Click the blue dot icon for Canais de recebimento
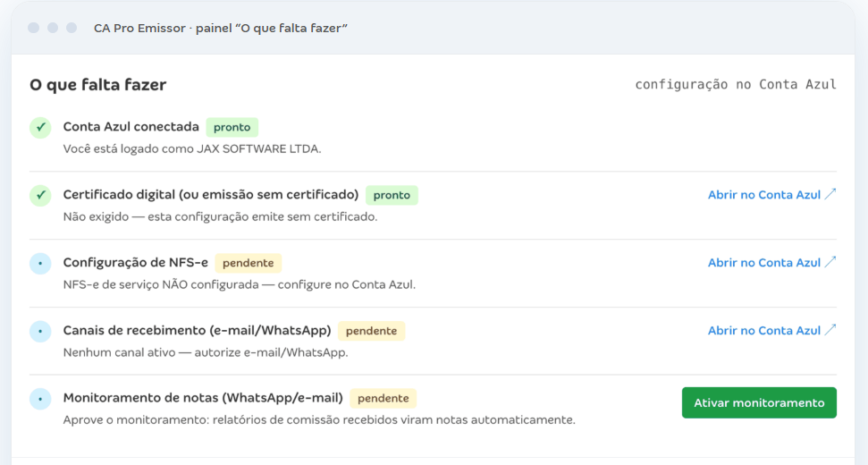This screenshot has height=465, width=868. (40, 331)
